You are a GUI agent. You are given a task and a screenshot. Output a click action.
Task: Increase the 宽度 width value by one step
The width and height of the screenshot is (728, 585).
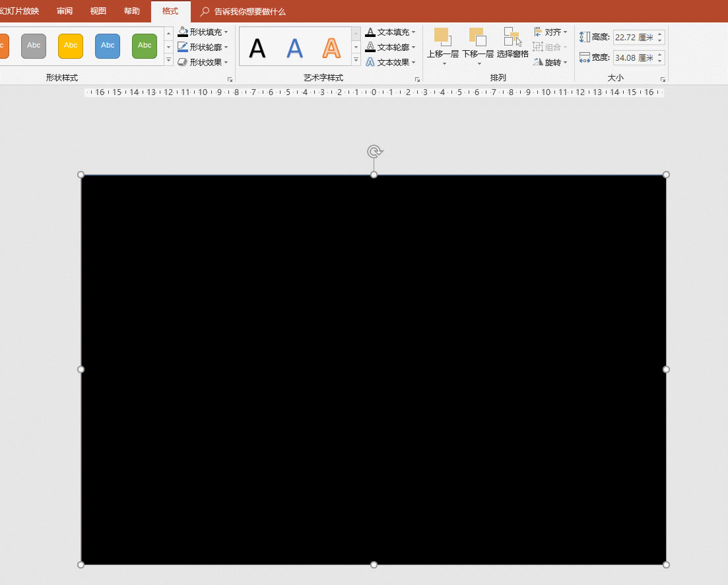coord(660,54)
